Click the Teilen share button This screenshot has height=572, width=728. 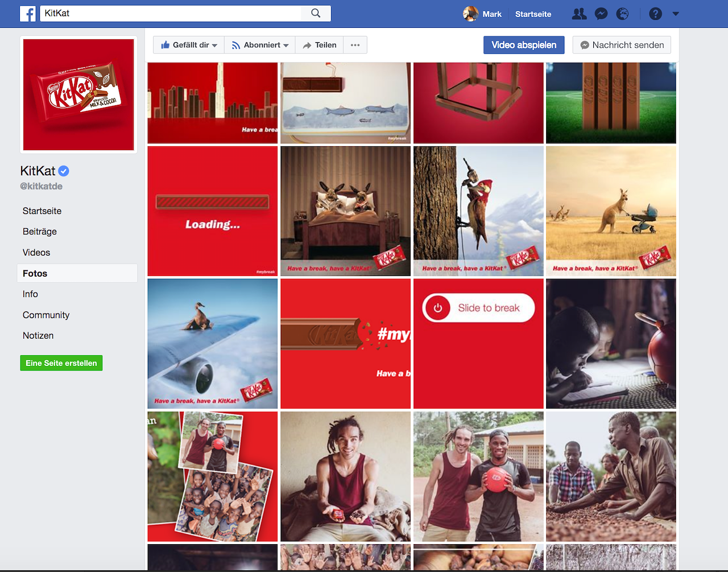coord(320,45)
